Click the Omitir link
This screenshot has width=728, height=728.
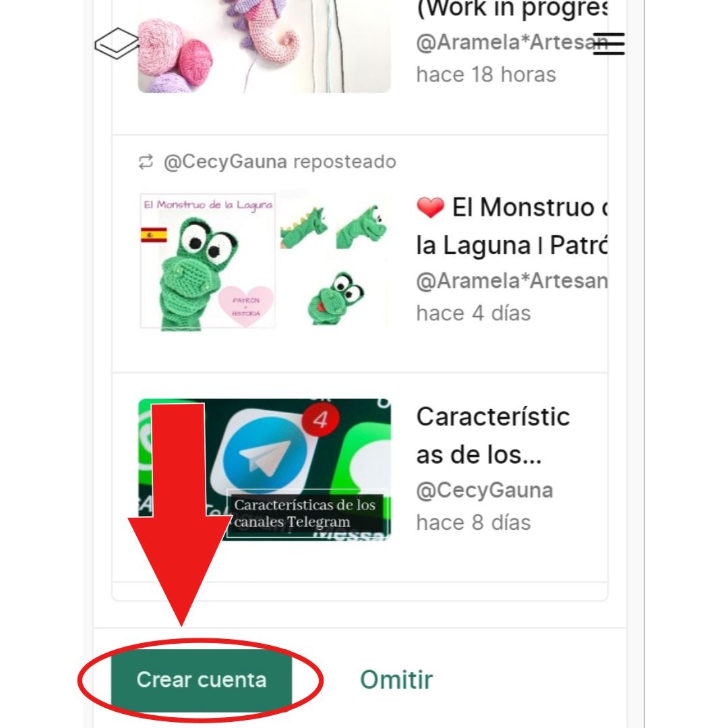(x=396, y=679)
